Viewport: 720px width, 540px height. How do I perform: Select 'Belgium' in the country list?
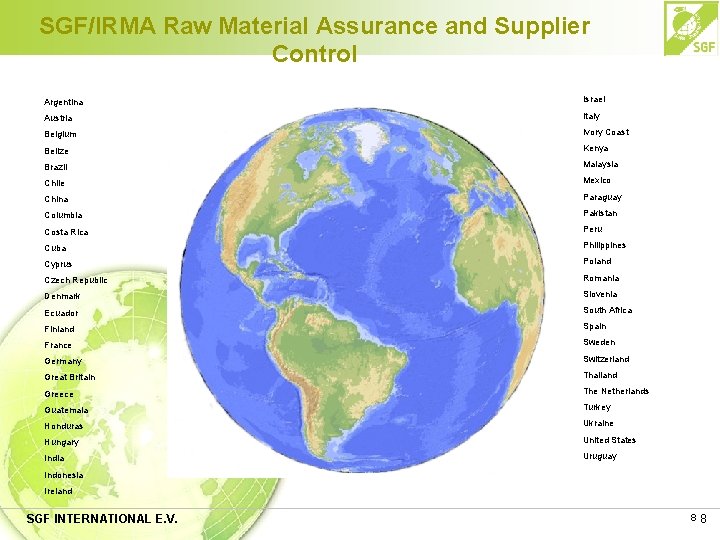[60, 134]
